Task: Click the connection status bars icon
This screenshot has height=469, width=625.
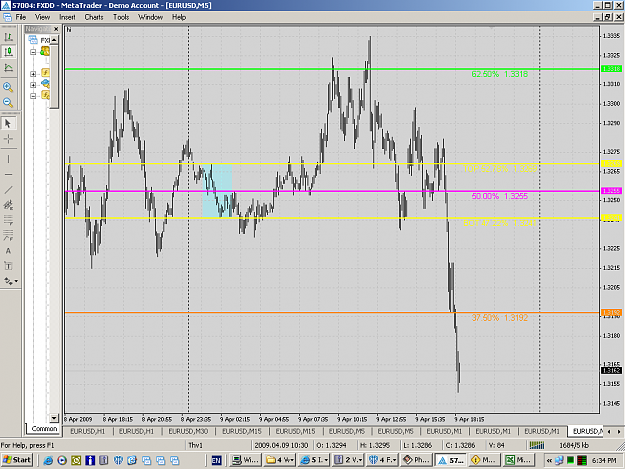Action: point(537,445)
